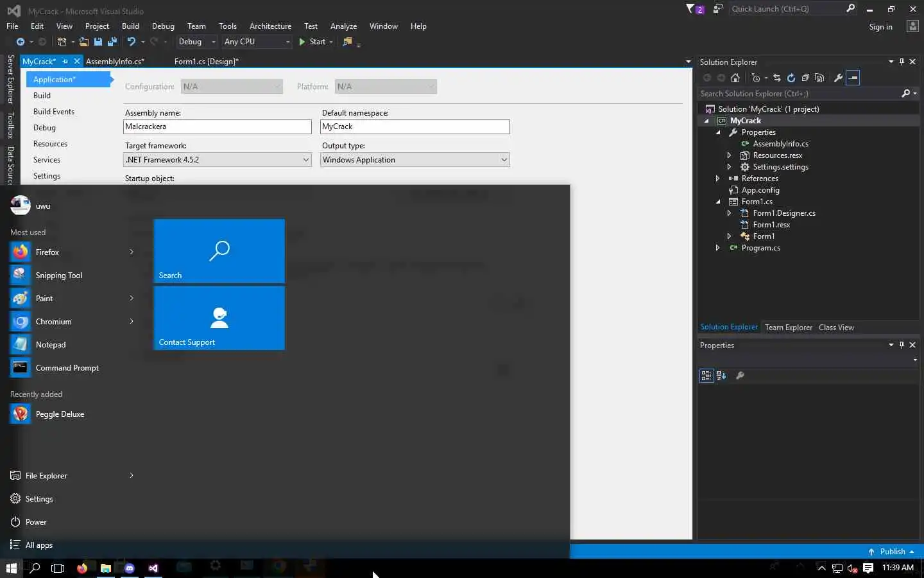The image size is (924, 578).
Task: Open the Analyze menu
Action: [343, 26]
